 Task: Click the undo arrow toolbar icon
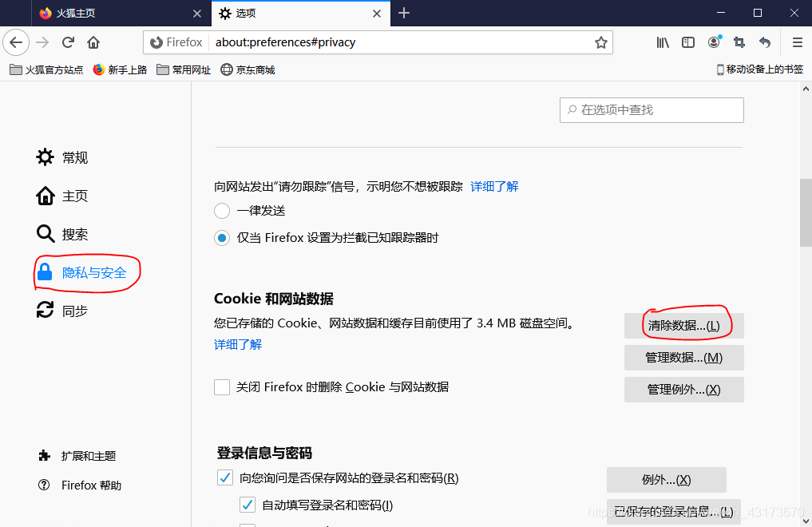click(765, 42)
